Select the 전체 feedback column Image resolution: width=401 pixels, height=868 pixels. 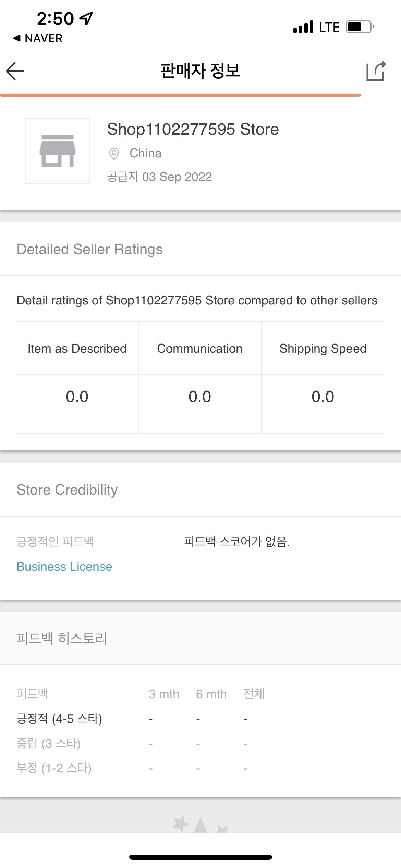(254, 694)
